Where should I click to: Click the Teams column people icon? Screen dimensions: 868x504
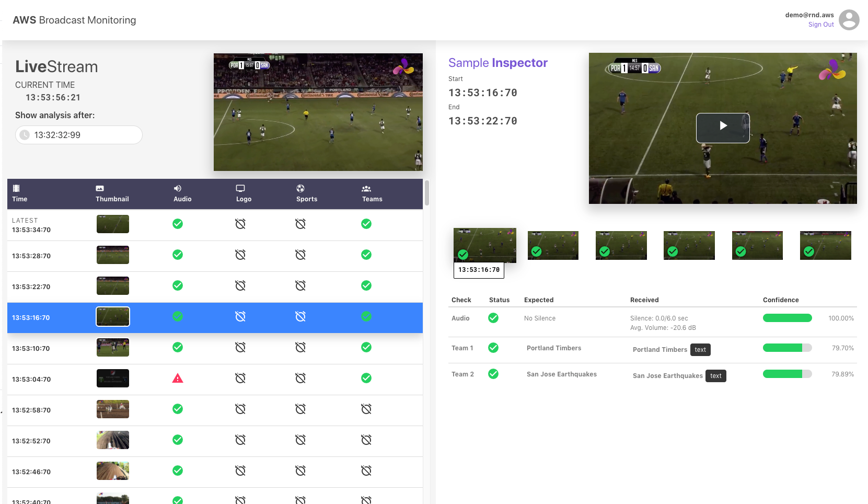coord(366,188)
